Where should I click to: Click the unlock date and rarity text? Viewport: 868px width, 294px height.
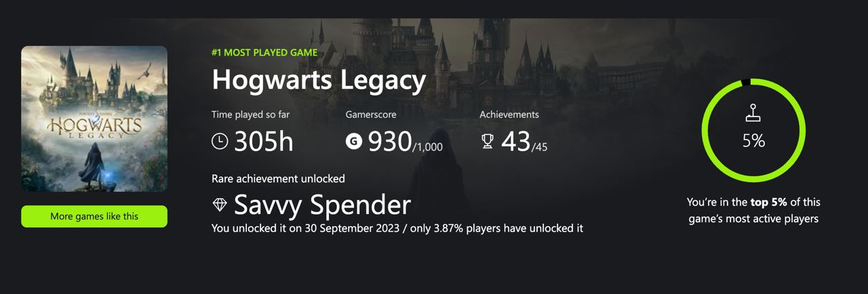coord(397,228)
